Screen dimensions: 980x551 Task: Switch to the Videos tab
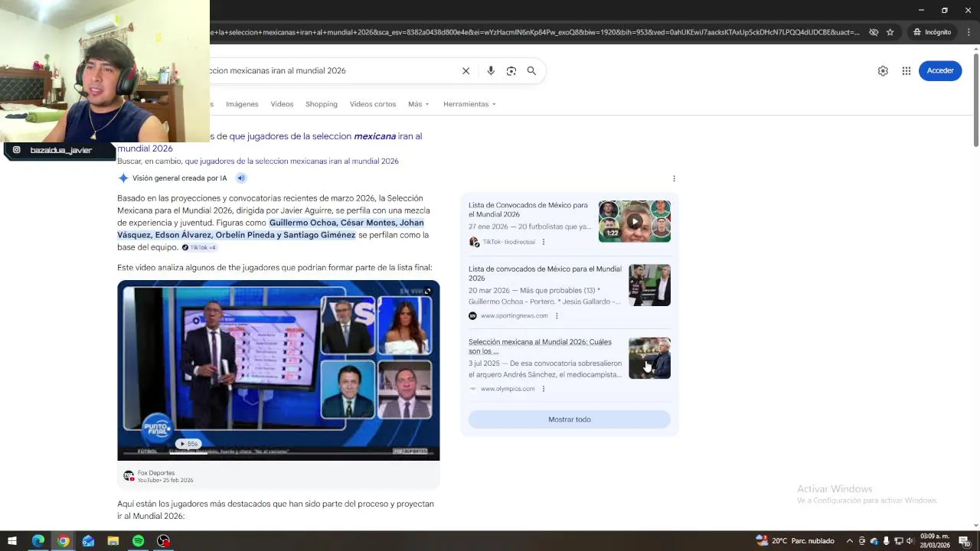click(282, 104)
